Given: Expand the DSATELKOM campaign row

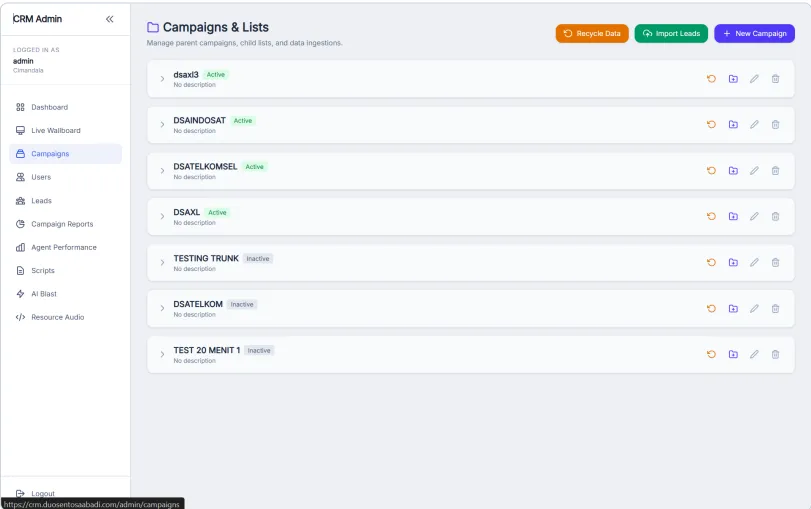Looking at the screenshot, I should pos(162,308).
